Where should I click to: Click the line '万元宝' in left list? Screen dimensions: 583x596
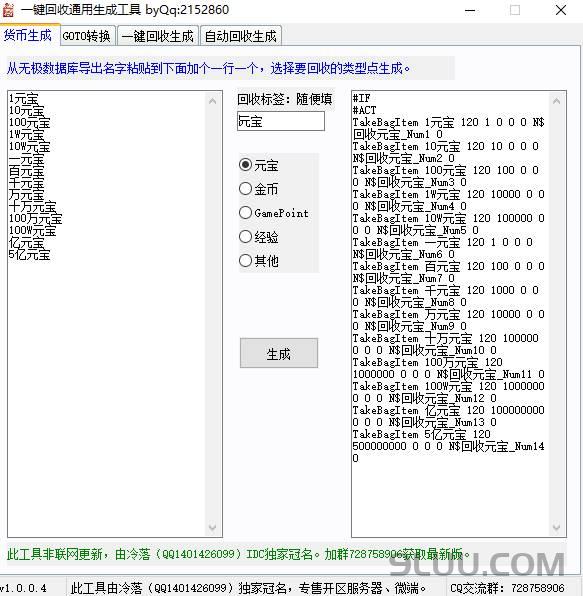point(27,195)
